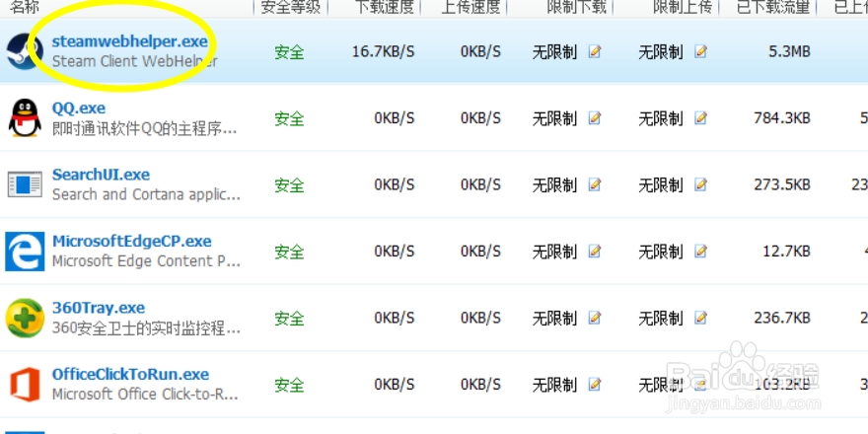Image resolution: width=868 pixels, height=434 pixels.
Task: Click 236.7KB downloaded traffic for 360Tray.exe
Action: point(782,318)
